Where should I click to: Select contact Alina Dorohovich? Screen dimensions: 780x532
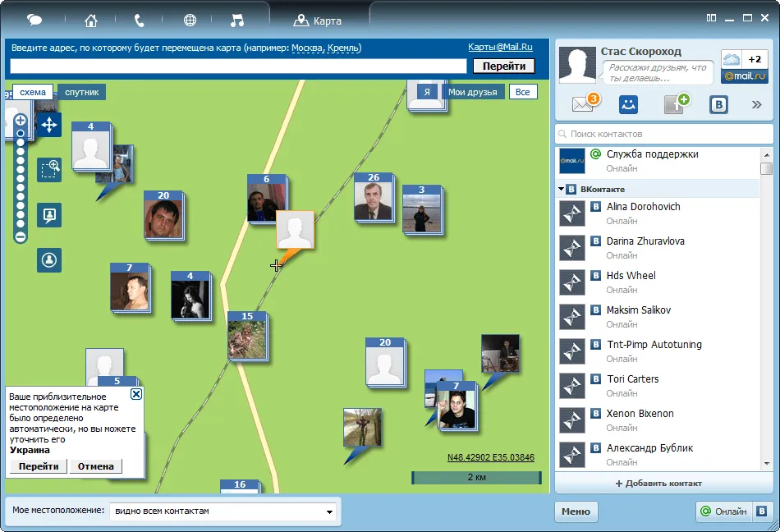[x=658, y=213]
